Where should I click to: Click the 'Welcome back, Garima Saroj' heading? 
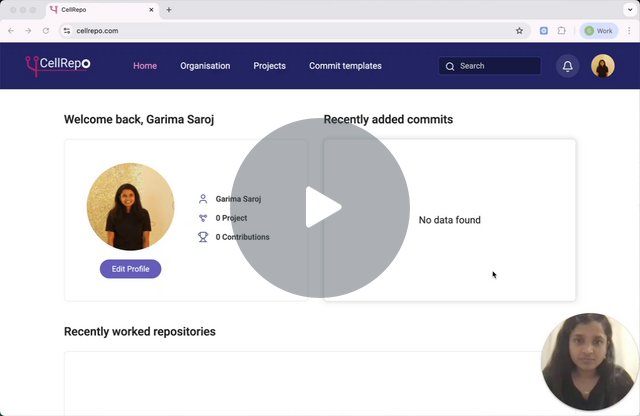(139, 120)
